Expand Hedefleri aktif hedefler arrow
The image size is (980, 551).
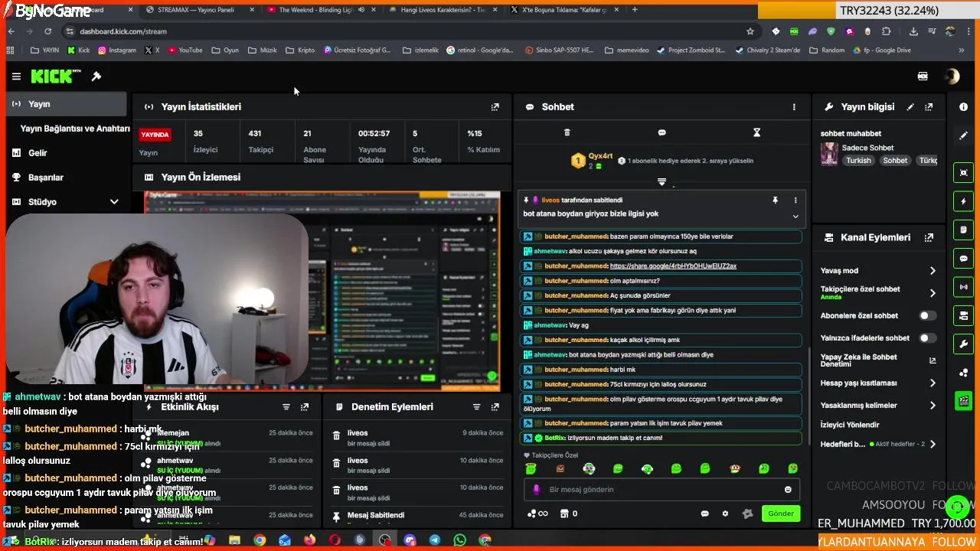click(x=933, y=444)
